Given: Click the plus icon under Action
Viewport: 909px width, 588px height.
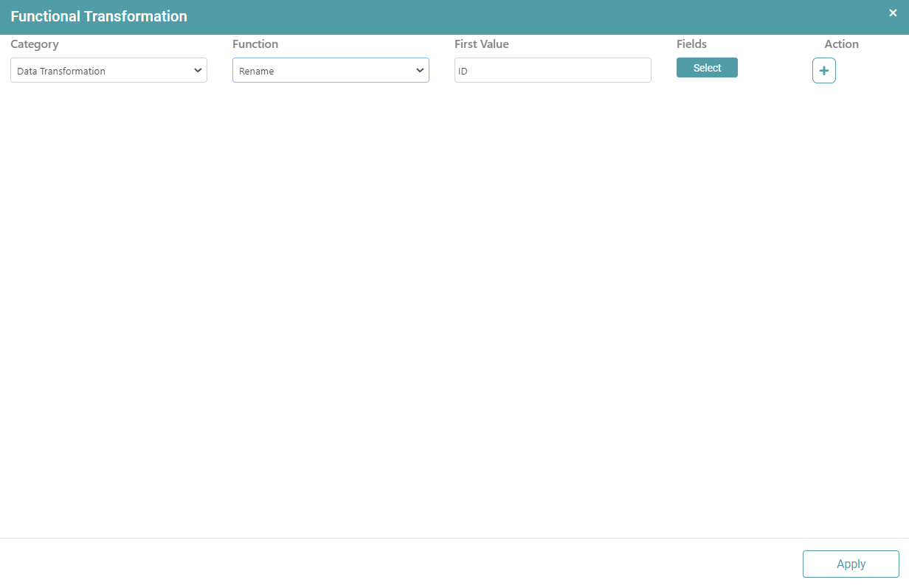Looking at the screenshot, I should (823, 71).
